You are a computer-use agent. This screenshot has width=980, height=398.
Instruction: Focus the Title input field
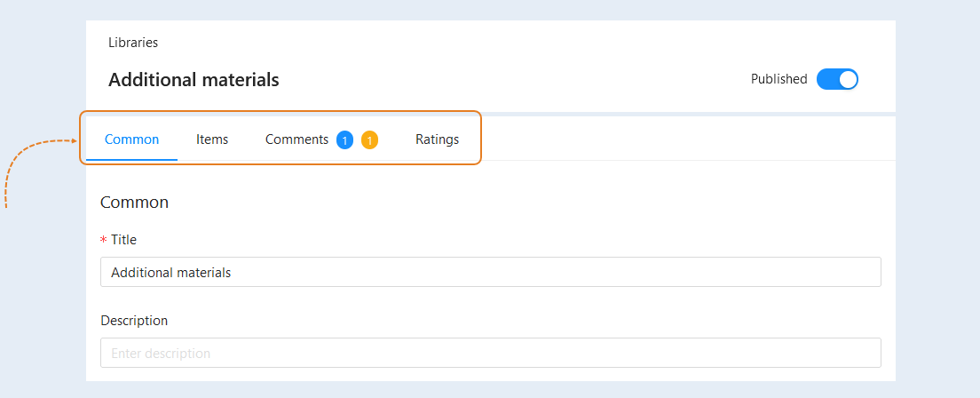pos(491,272)
